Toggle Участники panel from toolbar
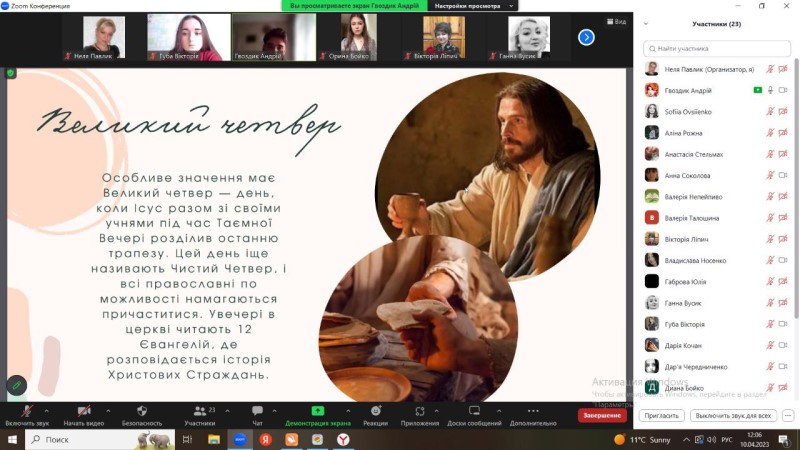 click(x=199, y=415)
